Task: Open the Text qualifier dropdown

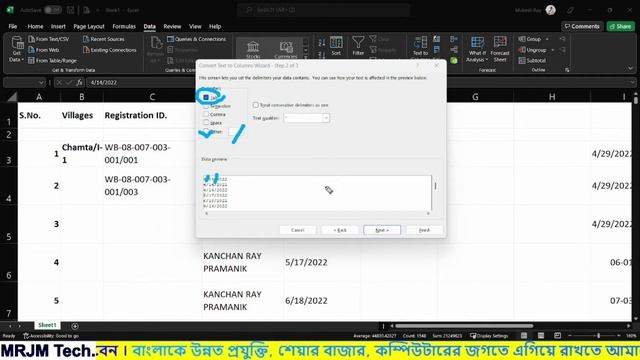Action: [326, 118]
